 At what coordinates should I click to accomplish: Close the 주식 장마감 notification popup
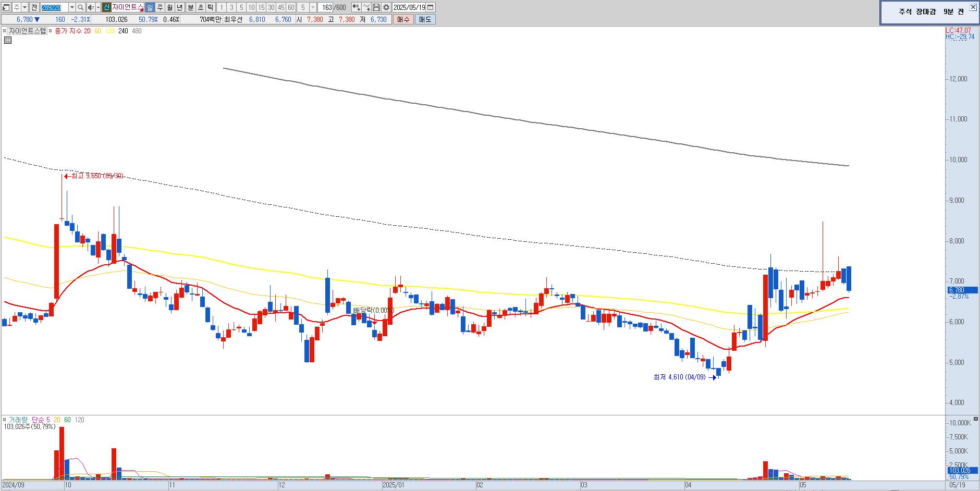(x=973, y=7)
